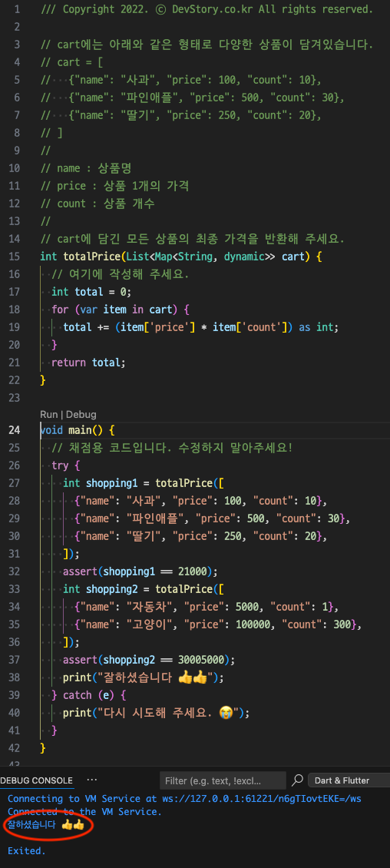390x868 pixels.
Task: Place cursor on the 'return total;' line
Action: (89, 363)
